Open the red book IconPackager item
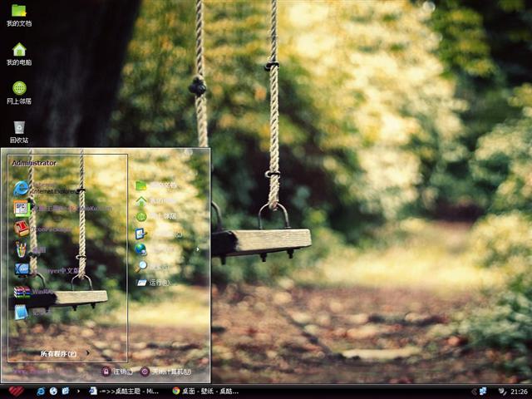532x399 pixels. click(21, 229)
